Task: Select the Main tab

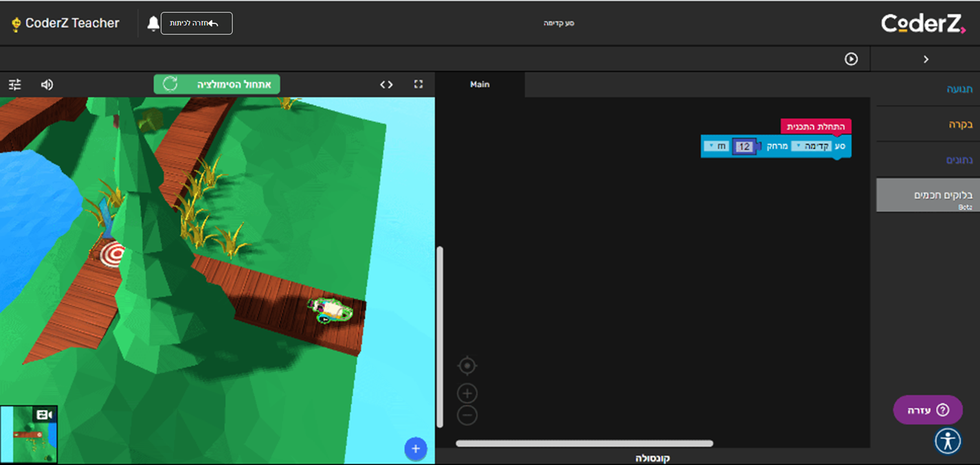Action: point(480,84)
